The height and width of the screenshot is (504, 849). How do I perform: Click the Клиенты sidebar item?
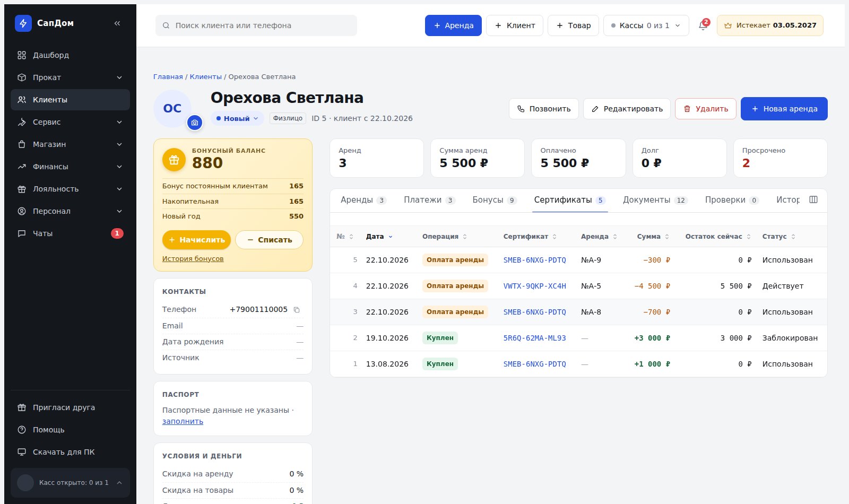point(70,100)
